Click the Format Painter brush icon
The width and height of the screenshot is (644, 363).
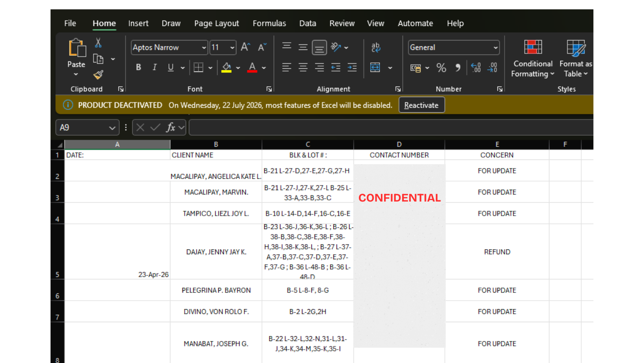coord(98,74)
